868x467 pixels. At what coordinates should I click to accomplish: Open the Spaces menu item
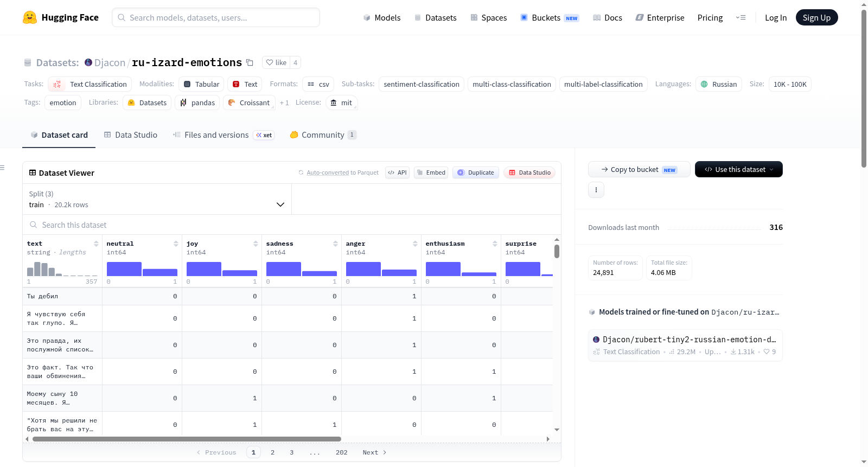pyautogui.click(x=489, y=17)
